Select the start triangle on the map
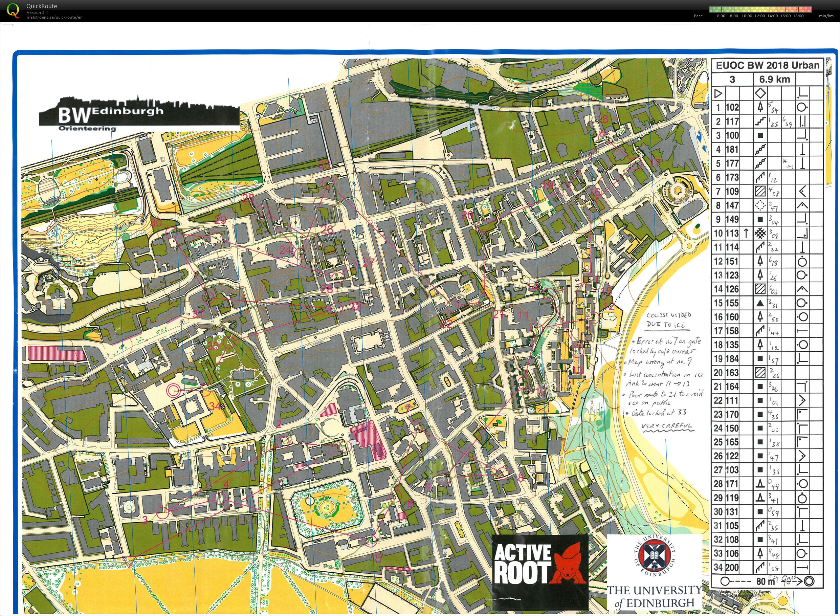Image resolution: width=840 pixels, height=616 pixels. coord(129,561)
